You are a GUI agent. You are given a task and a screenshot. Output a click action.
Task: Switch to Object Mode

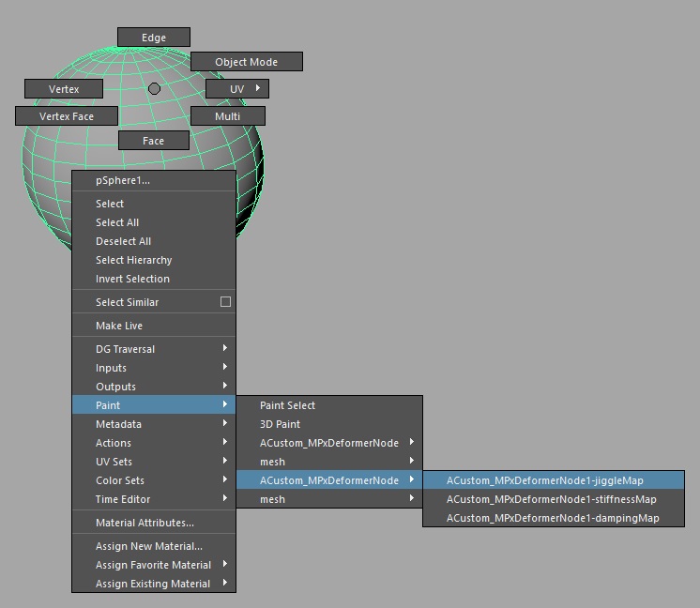coord(246,62)
